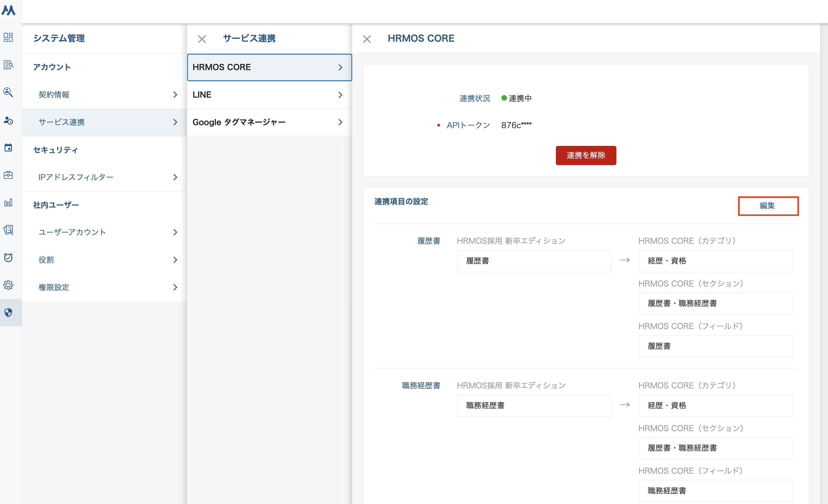Click the 連携を解除 button
Viewport: 828px width, 504px height.
pos(586,155)
